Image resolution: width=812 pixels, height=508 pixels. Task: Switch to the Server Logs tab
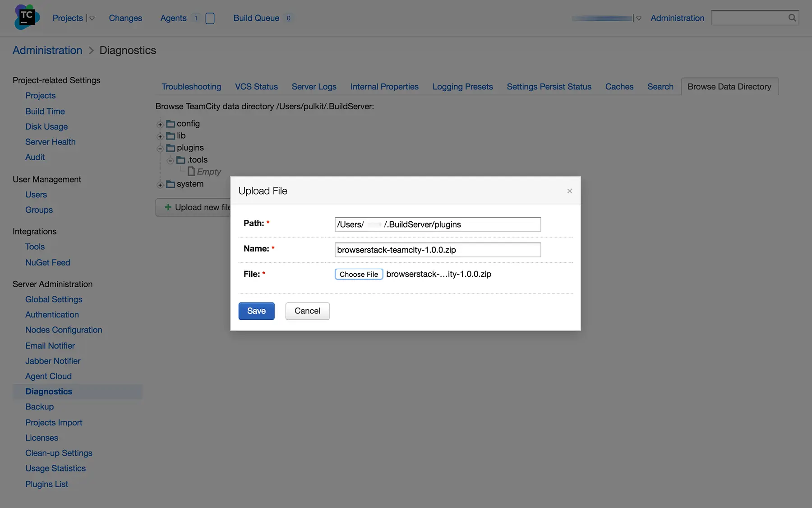pyautogui.click(x=314, y=87)
